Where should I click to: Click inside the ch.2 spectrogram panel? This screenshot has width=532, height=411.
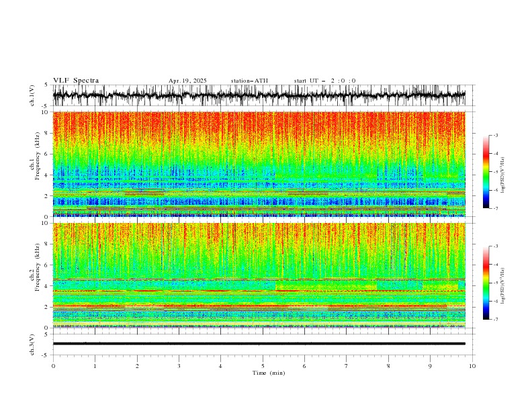(x=259, y=275)
